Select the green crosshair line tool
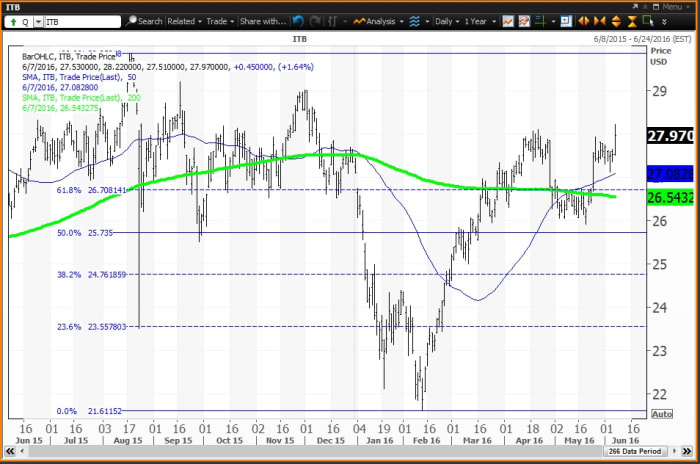 [x=541, y=21]
